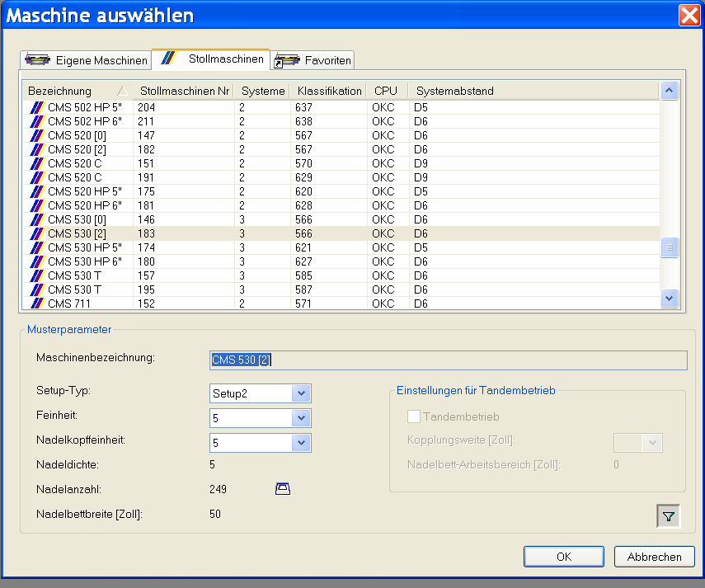Viewport: 705px width, 588px height.
Task: Open the Nadelkopffeinheit dropdown
Action: (301, 444)
